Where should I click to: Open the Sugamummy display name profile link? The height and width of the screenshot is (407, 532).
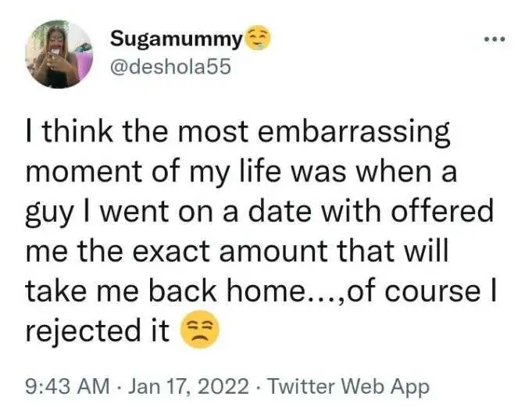176,38
